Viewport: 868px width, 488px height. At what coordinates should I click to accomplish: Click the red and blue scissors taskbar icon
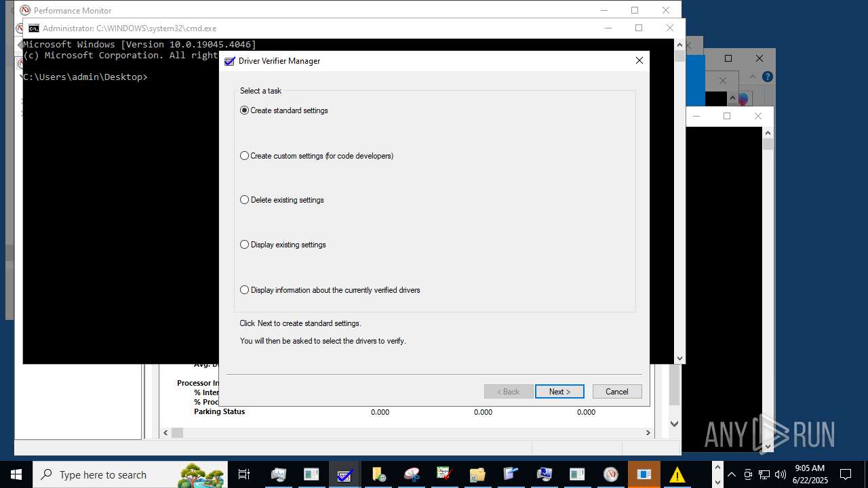[411, 474]
